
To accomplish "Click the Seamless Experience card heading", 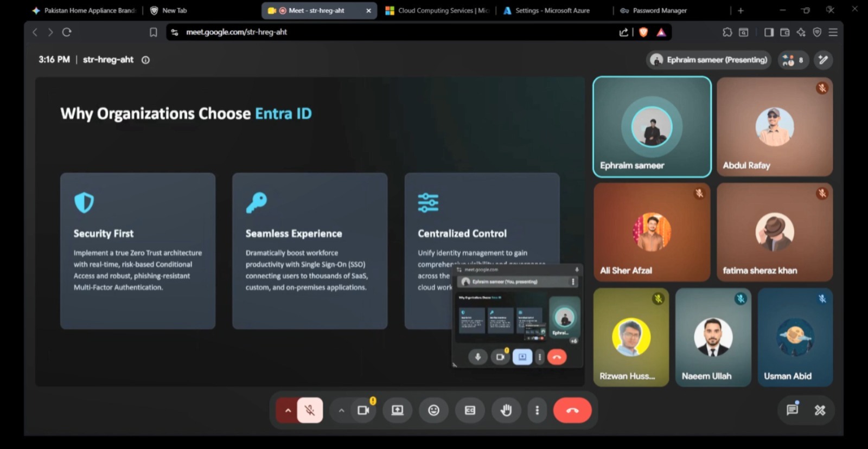I will pos(293,234).
